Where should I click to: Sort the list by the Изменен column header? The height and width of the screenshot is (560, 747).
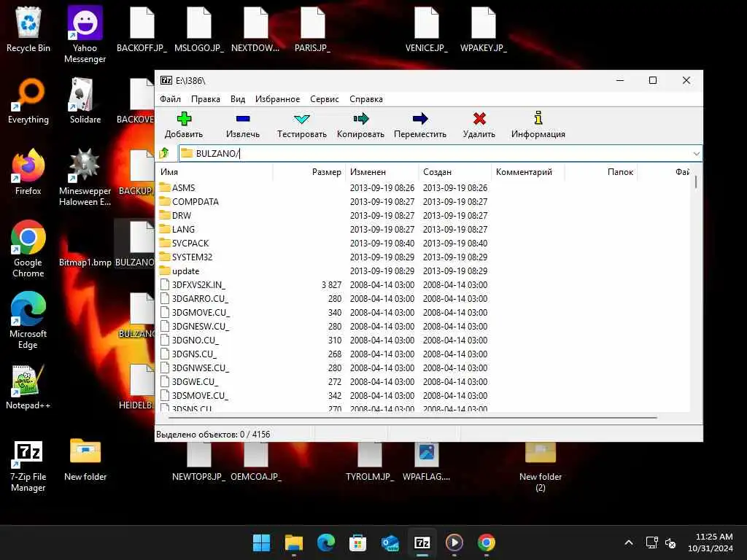click(382, 172)
